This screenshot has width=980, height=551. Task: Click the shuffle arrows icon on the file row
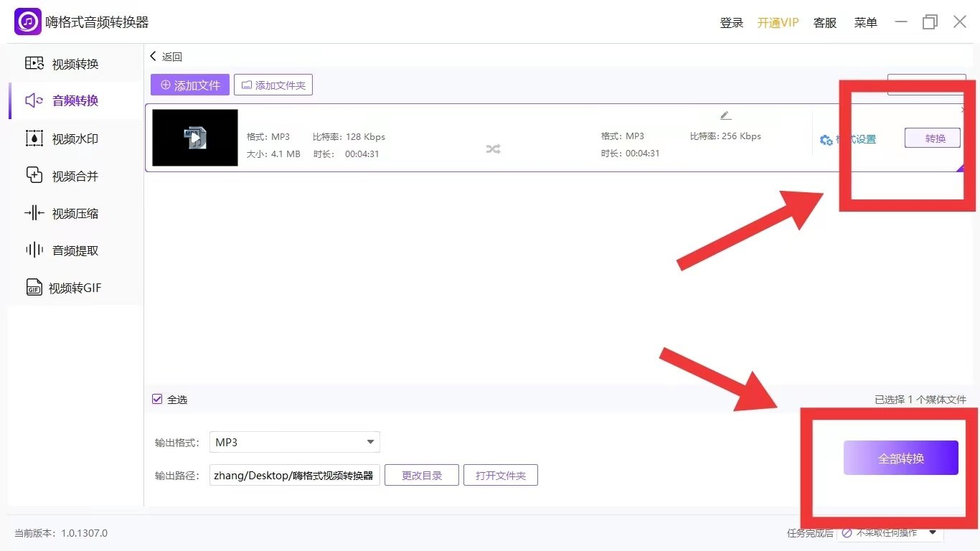click(493, 149)
